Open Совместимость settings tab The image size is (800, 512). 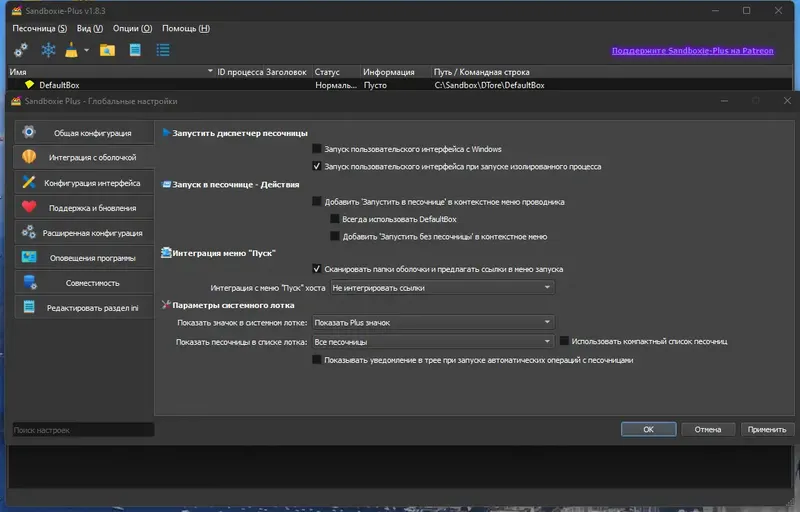pos(84,283)
